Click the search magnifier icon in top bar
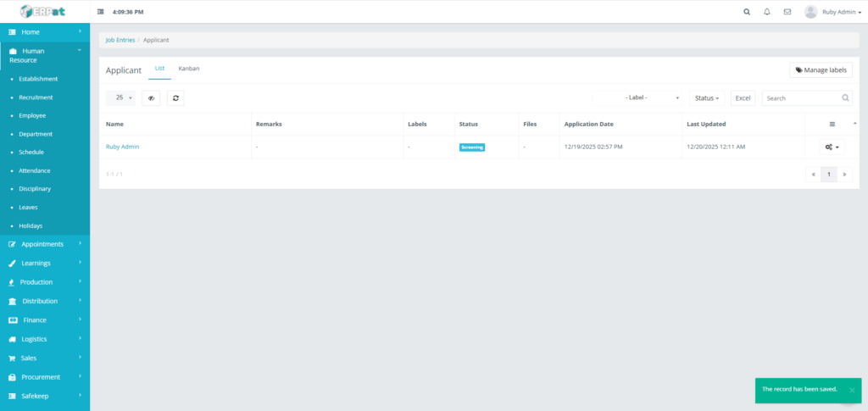This screenshot has height=411, width=868. pos(746,12)
